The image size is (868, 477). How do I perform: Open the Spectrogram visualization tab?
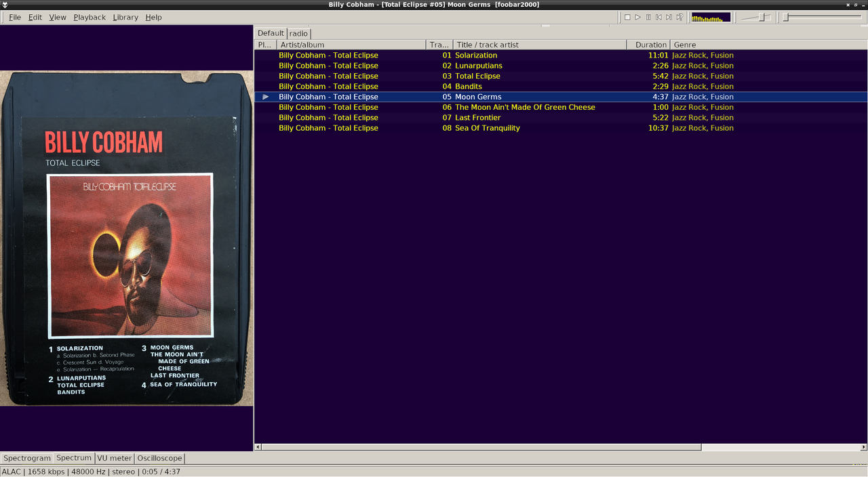[x=27, y=458]
